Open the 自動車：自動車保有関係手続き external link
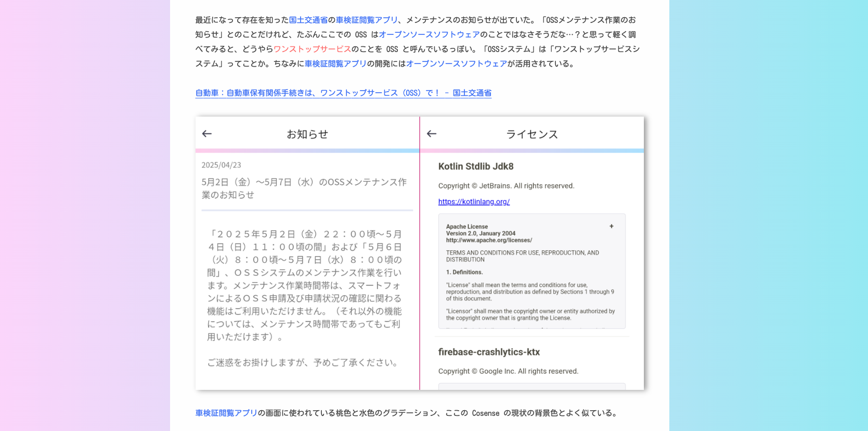The height and width of the screenshot is (431, 868). coord(343,93)
